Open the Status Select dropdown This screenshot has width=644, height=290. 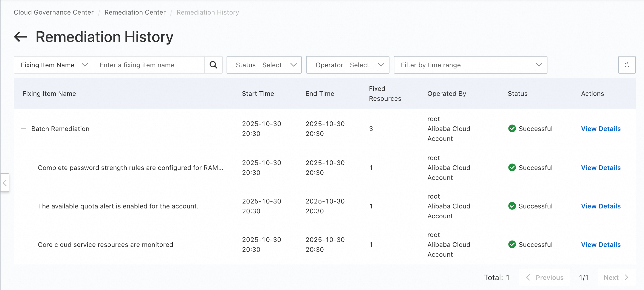[264, 65]
